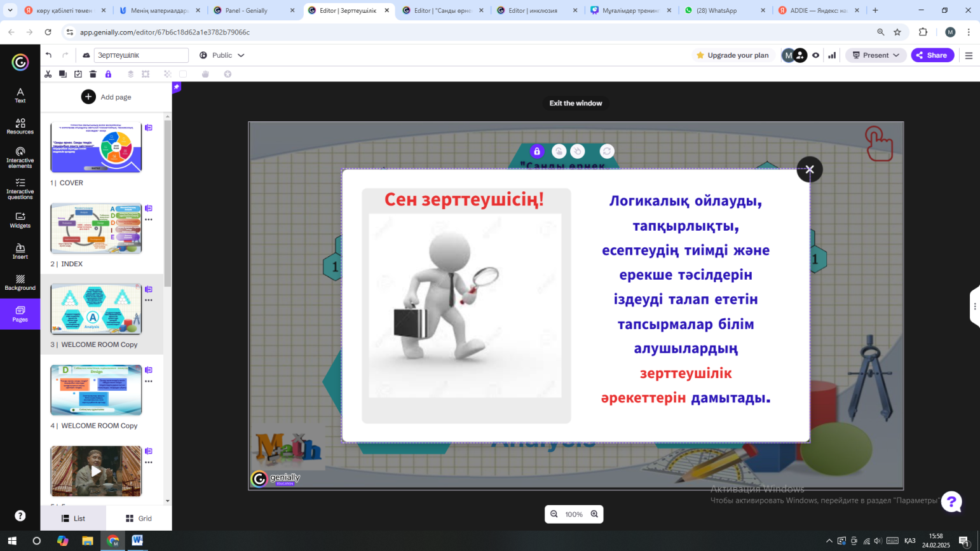
Task: Toggle the purple lock above the popup
Action: [x=537, y=151]
